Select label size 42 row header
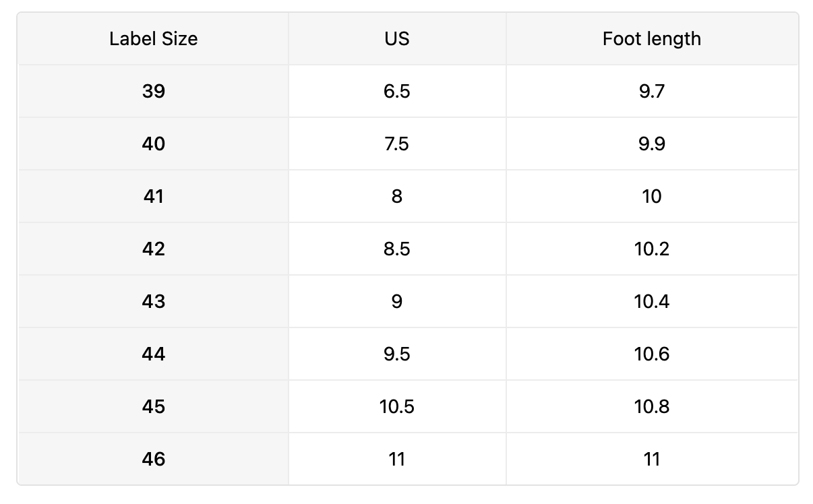This screenshot has width=813, height=504. 154,249
